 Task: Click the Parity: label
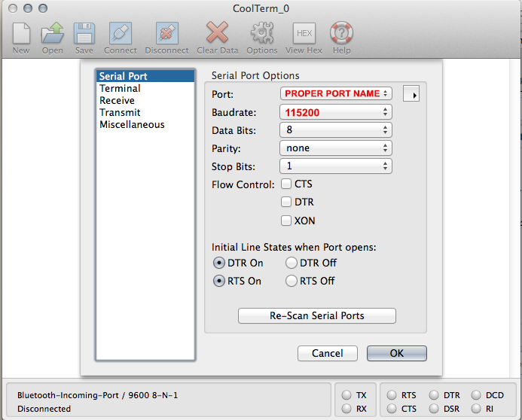[x=226, y=148]
